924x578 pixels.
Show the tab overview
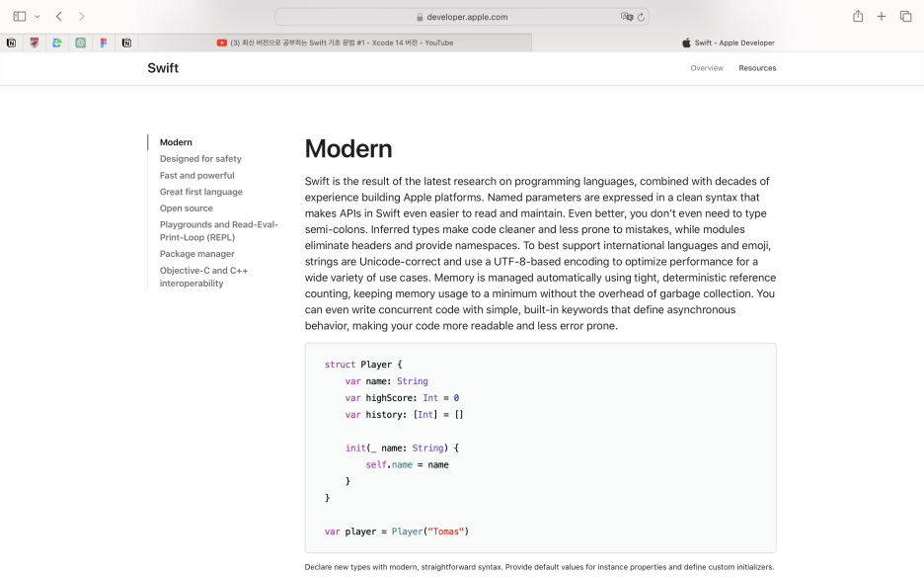coord(905,17)
